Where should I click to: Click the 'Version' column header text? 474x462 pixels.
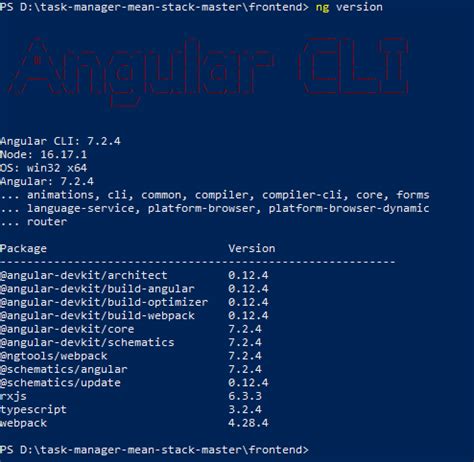click(x=252, y=248)
